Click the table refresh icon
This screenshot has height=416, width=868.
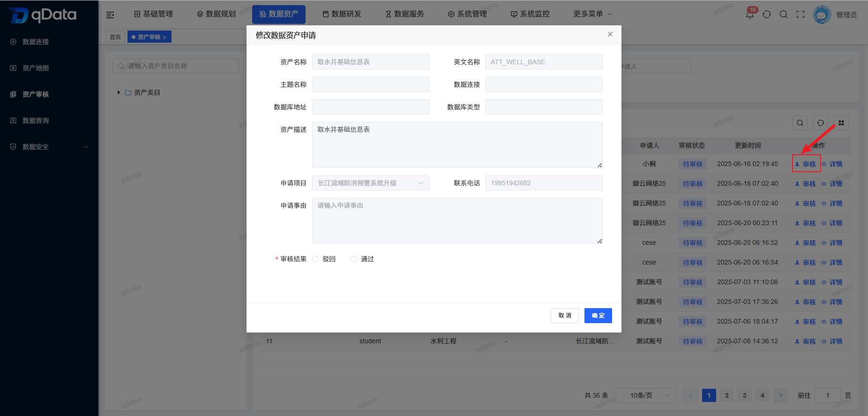821,123
